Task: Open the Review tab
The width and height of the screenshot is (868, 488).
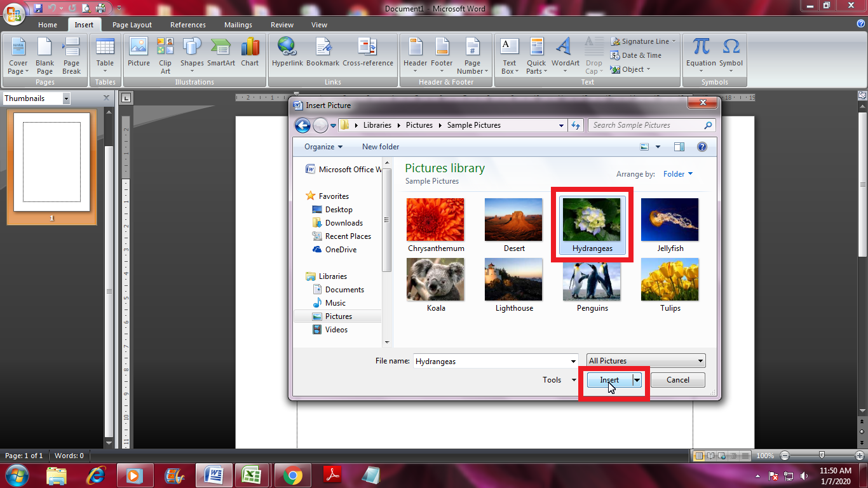Action: (282, 25)
